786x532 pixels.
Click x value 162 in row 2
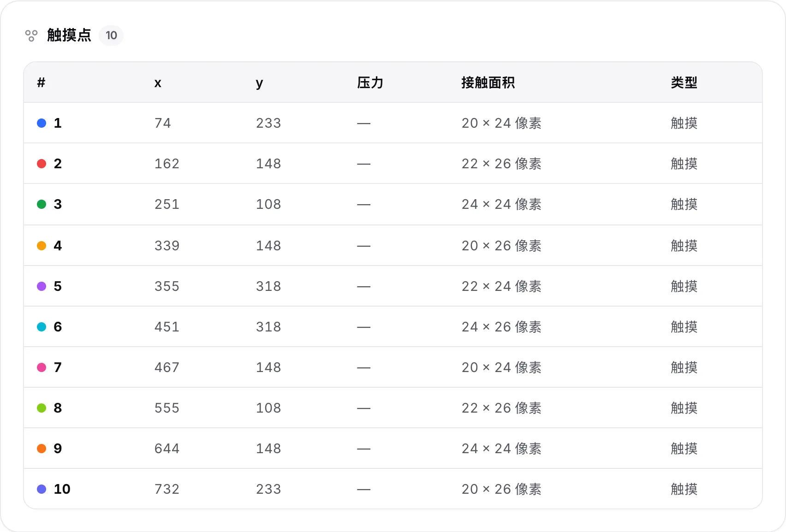tap(167, 164)
